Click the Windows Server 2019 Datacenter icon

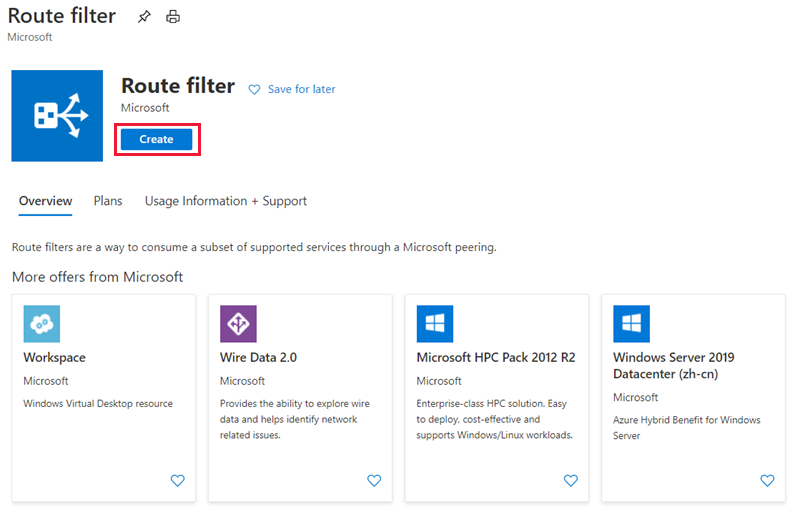click(x=632, y=324)
